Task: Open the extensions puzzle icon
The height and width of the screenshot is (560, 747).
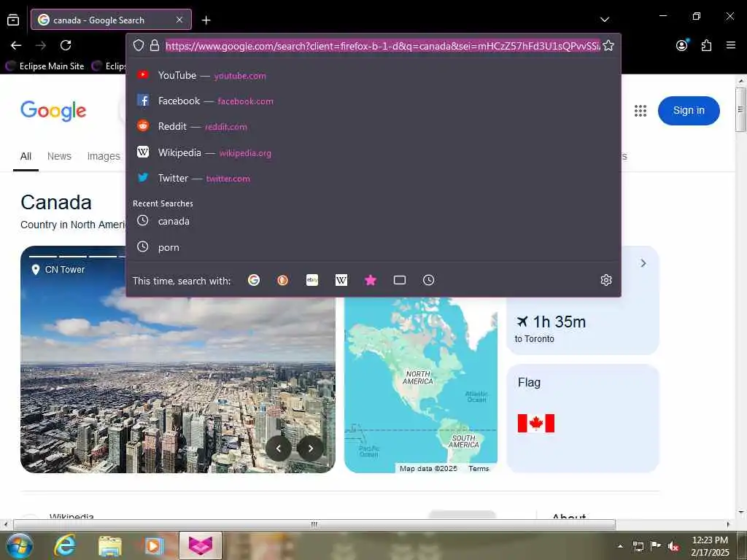Action: tap(706, 45)
